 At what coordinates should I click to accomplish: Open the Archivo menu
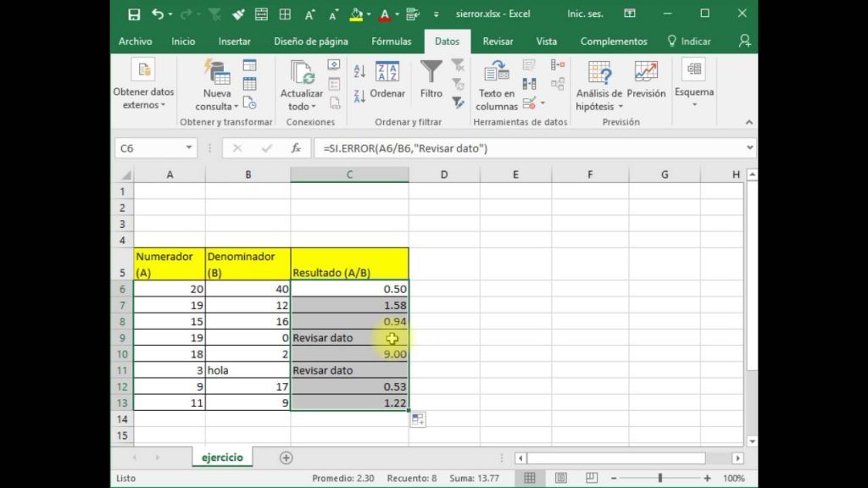coord(135,42)
